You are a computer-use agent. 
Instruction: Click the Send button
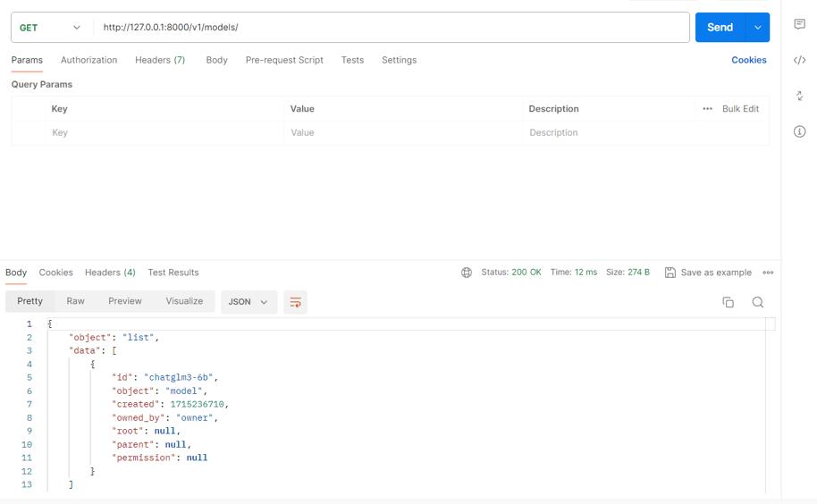coord(720,28)
